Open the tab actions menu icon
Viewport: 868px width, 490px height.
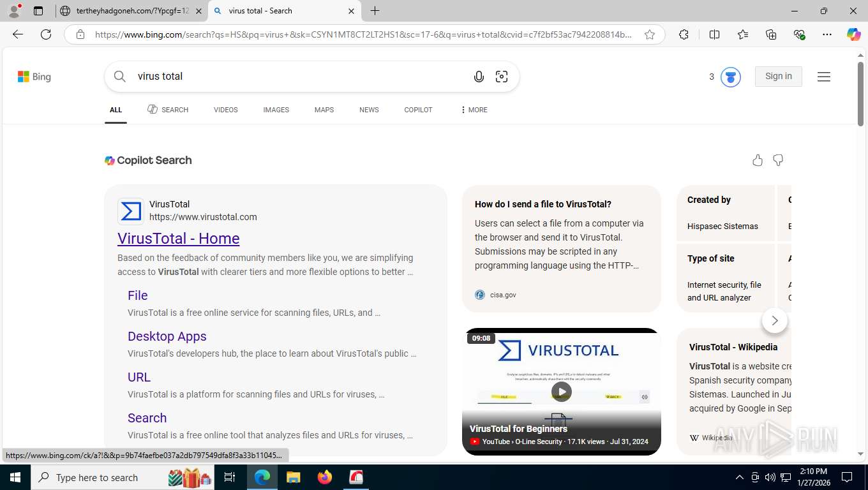click(x=38, y=11)
